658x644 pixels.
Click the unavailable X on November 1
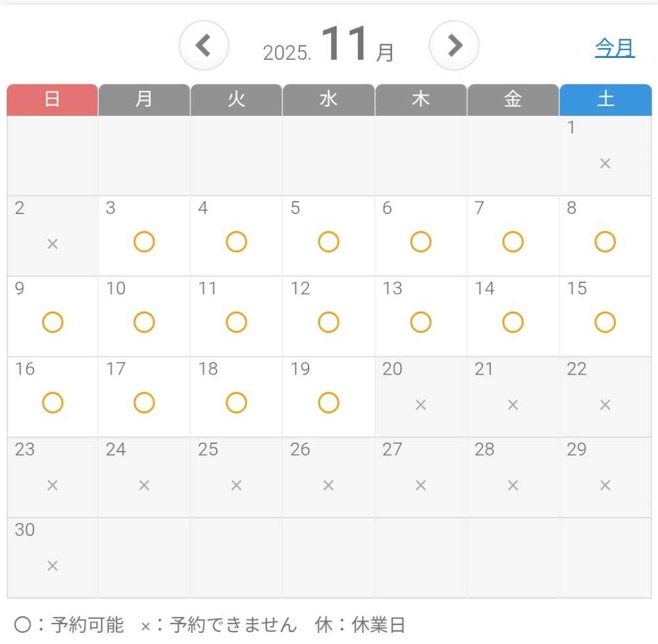point(605,163)
